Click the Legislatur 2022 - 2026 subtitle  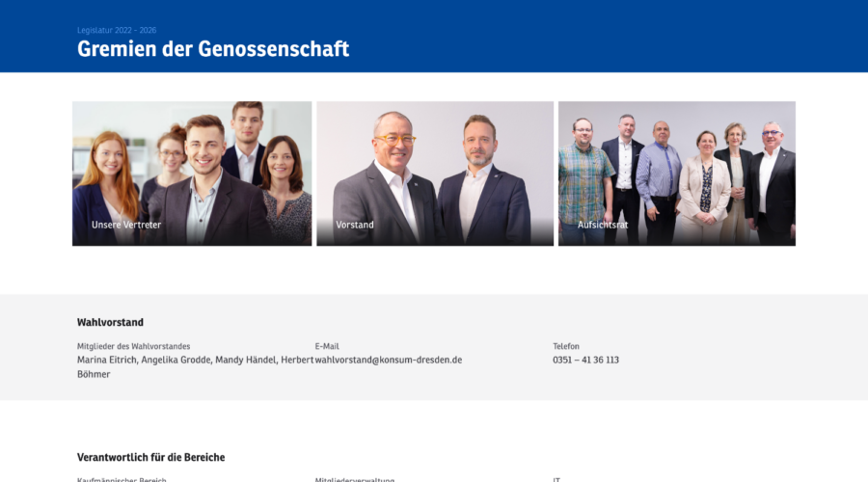coord(117,31)
